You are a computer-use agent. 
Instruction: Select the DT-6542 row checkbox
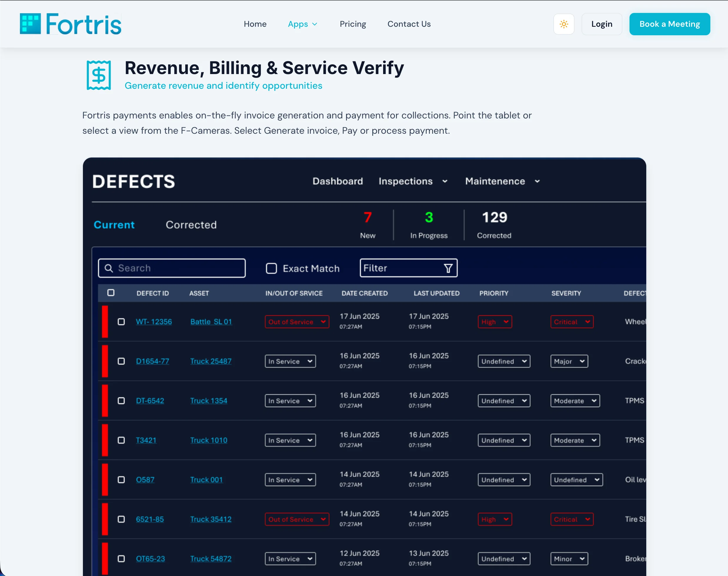(x=121, y=401)
